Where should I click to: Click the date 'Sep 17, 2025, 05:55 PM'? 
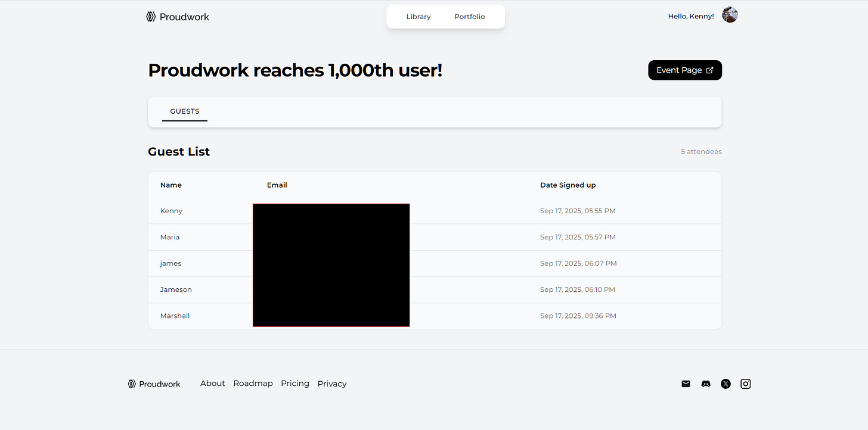tap(578, 211)
